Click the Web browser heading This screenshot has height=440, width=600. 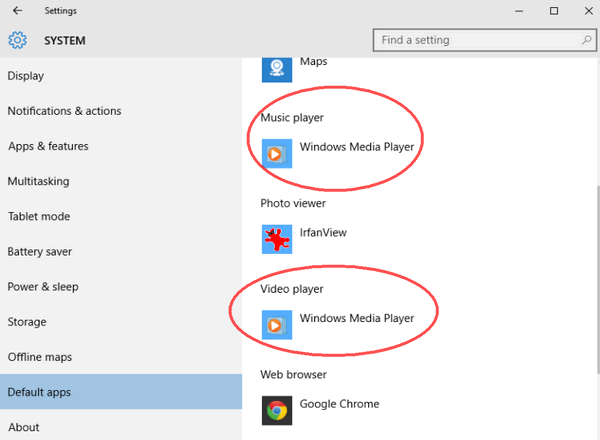tap(293, 375)
